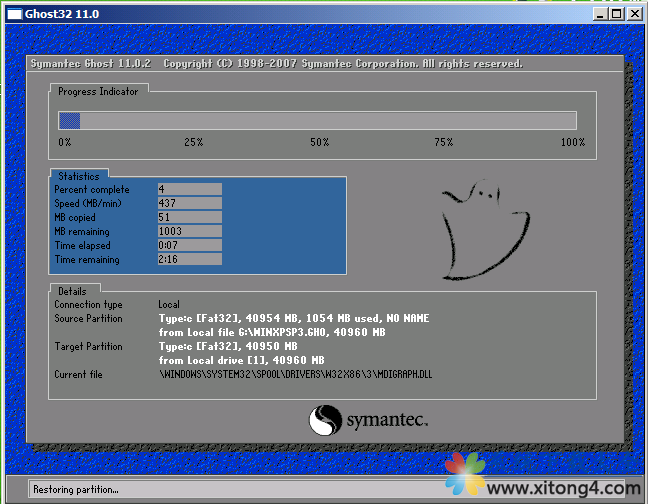
Task: Click the Ghost32 11.0 title bar text
Action: (62, 14)
